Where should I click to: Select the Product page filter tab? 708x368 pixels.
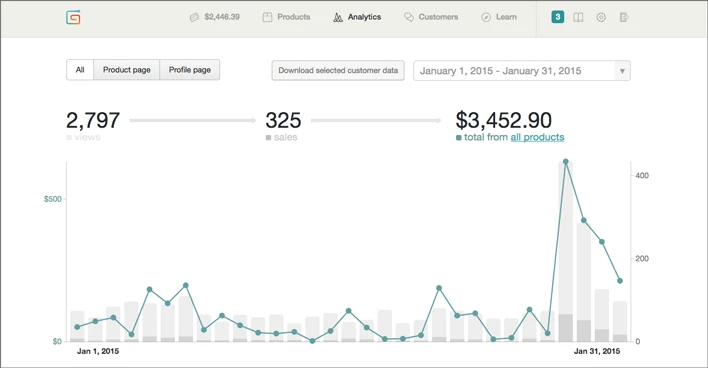(126, 70)
